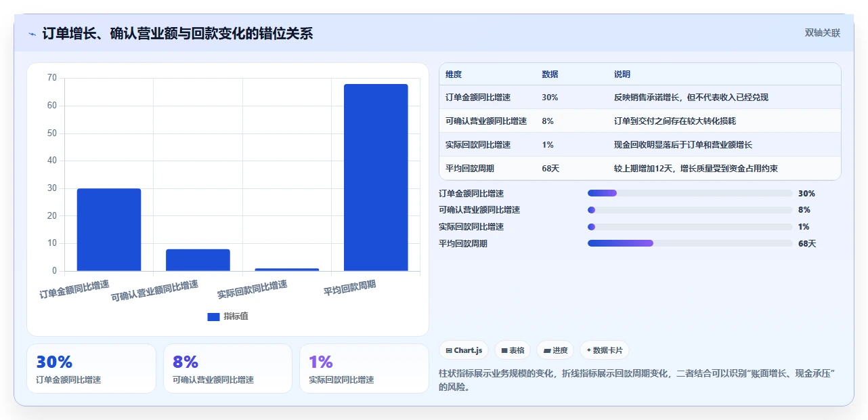This screenshot has width=868, height=420.
Task: Toggle the 指标值 legend color box
Action: coord(213,316)
